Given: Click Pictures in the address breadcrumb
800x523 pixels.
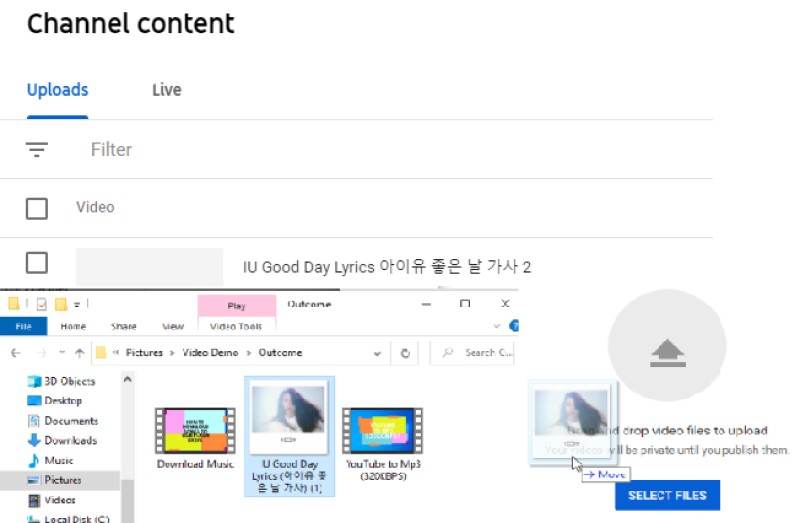Looking at the screenshot, I should point(144,353).
